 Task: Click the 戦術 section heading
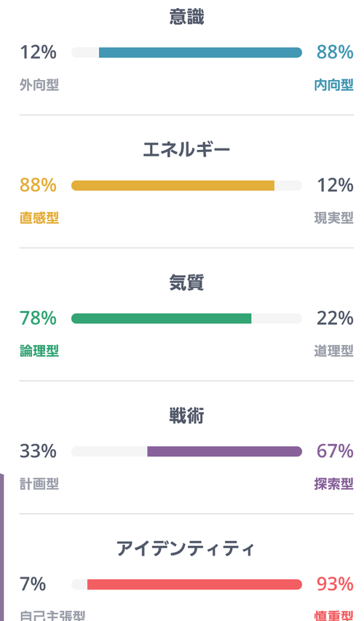point(186,416)
